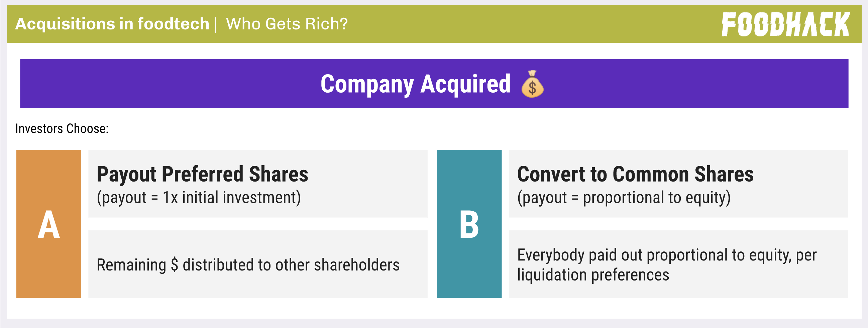Click the 1x initial investment note

pos(199,198)
